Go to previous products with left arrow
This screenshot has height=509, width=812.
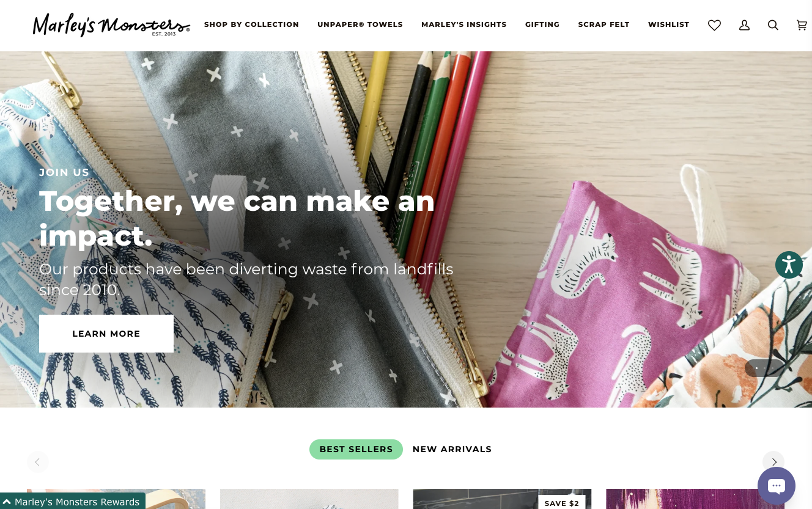[x=37, y=462]
